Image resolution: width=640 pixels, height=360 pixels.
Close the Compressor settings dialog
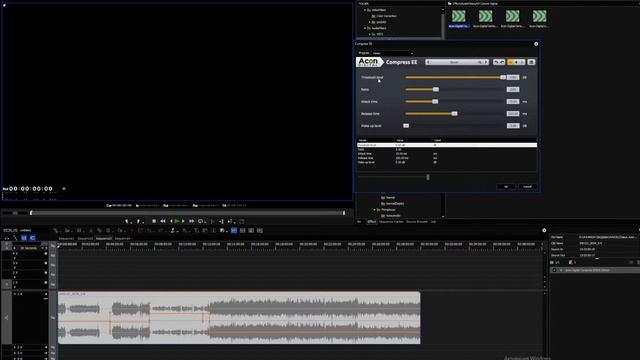(536, 44)
